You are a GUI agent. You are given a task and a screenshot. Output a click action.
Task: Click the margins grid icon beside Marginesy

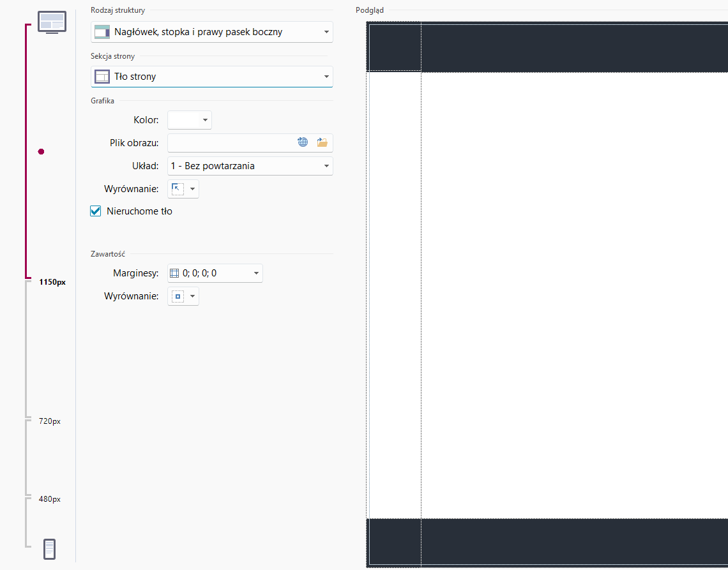(x=174, y=273)
